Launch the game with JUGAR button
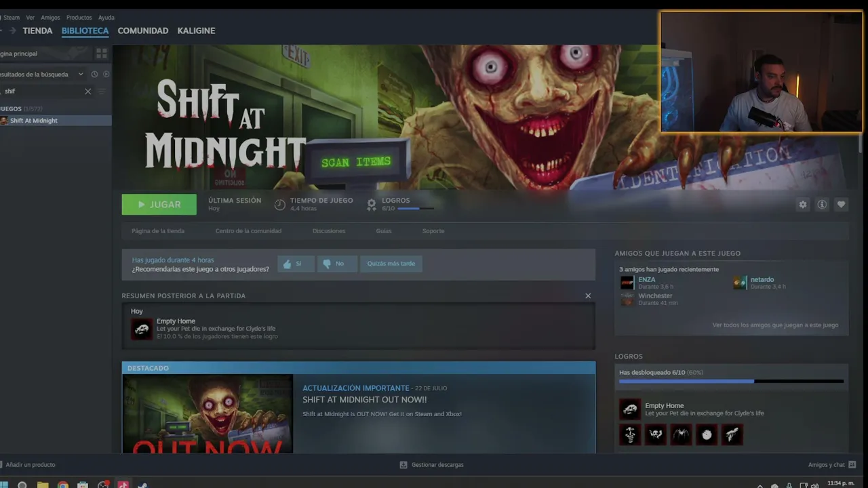 pos(159,205)
